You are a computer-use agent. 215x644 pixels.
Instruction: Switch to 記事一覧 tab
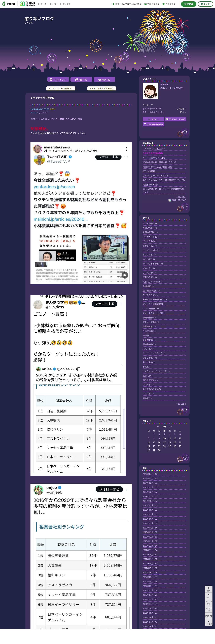coord(81,80)
